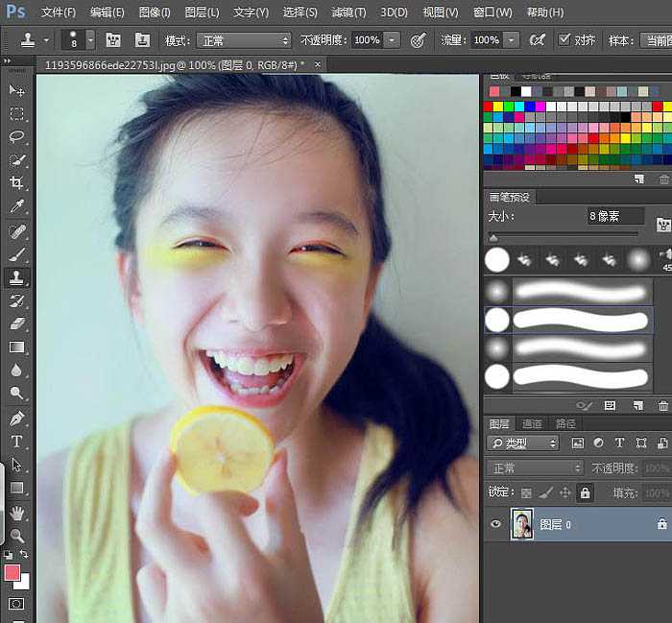This screenshot has width=672, height=623.
Task: Select the Lasso tool
Action: click(x=16, y=136)
